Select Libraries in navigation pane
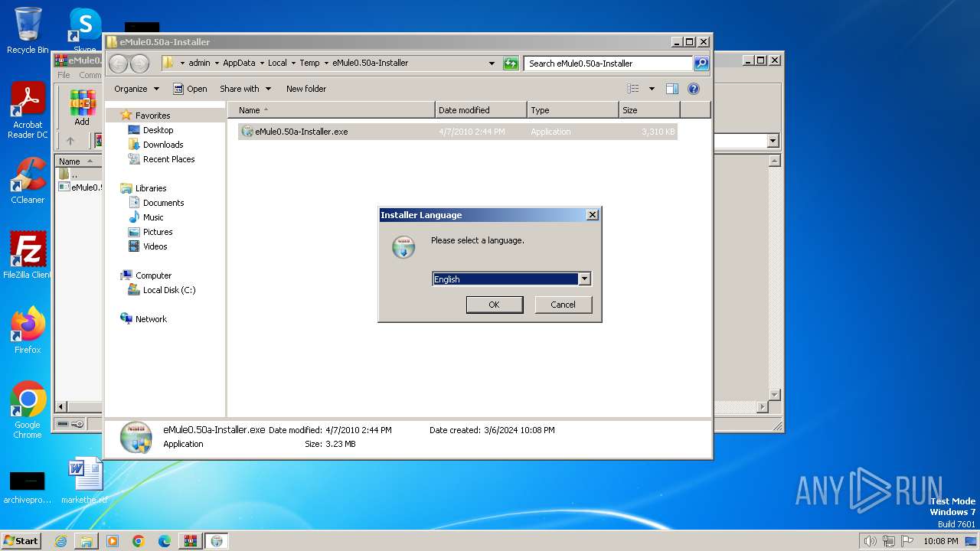Image resolution: width=980 pixels, height=551 pixels. (151, 188)
